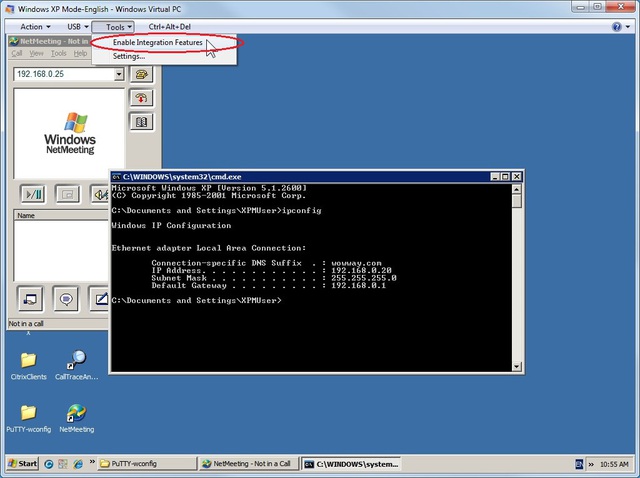The height and width of the screenshot is (478, 640).
Task: Expand hidden system tray icons chevron
Action: tap(591, 464)
